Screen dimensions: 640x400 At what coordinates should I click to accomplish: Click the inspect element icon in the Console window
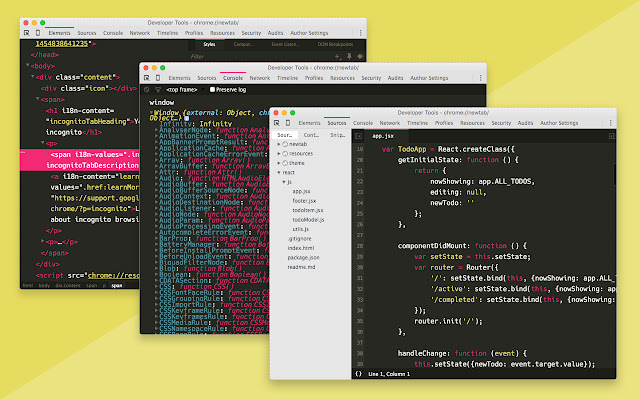point(146,77)
